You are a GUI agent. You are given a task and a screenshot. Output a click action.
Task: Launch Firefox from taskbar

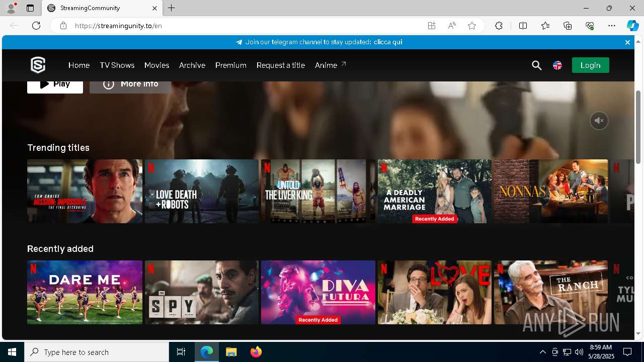tap(256, 352)
